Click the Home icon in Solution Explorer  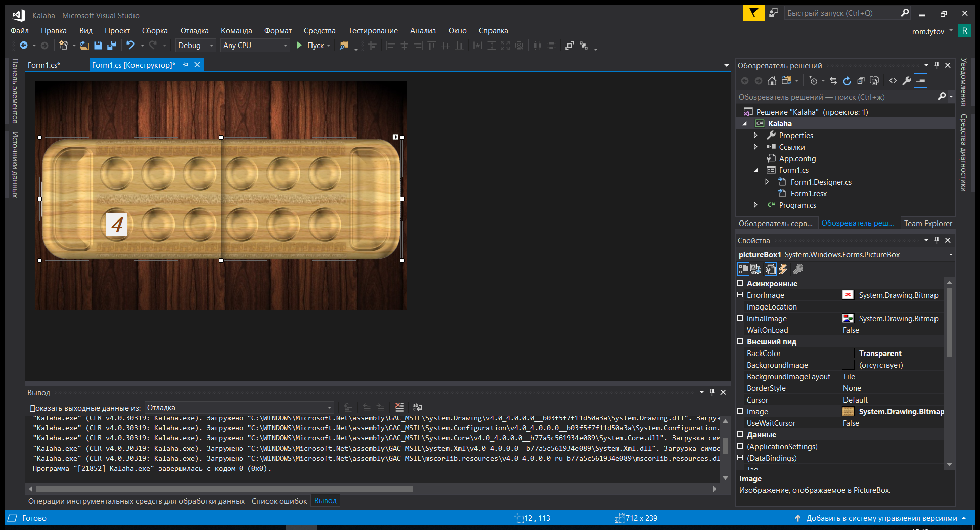tap(772, 81)
